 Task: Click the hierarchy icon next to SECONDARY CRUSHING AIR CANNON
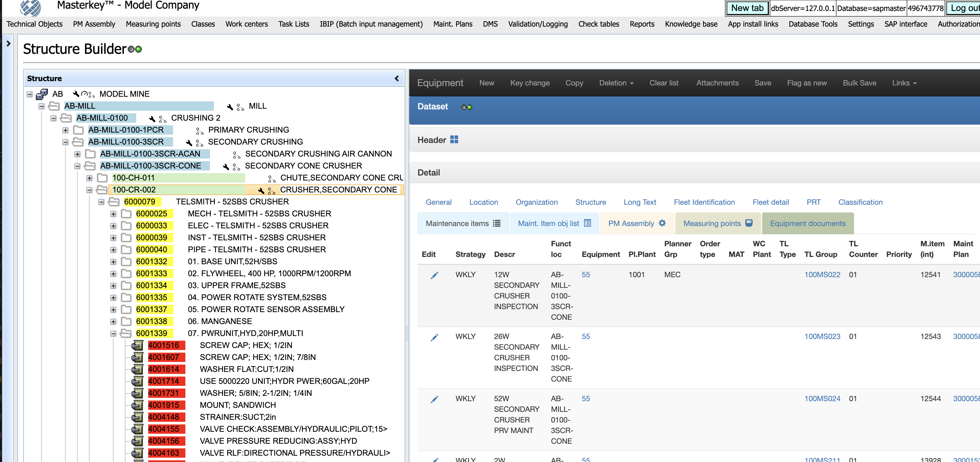click(237, 155)
